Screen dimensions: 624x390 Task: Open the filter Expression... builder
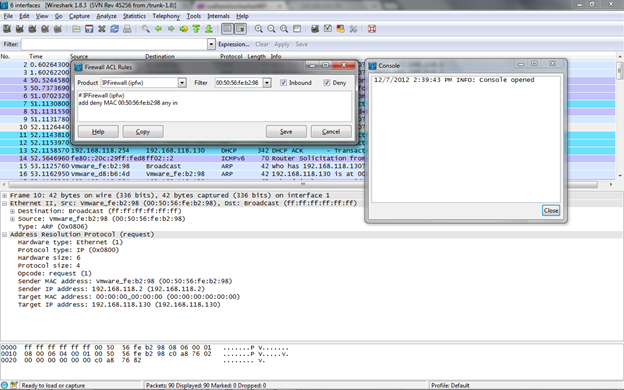[234, 44]
